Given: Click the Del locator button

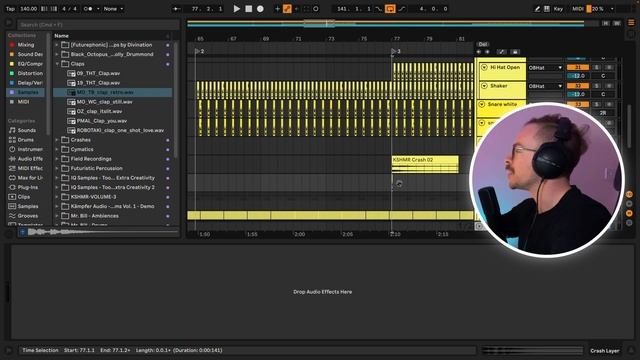Looking at the screenshot, I should (483, 44).
